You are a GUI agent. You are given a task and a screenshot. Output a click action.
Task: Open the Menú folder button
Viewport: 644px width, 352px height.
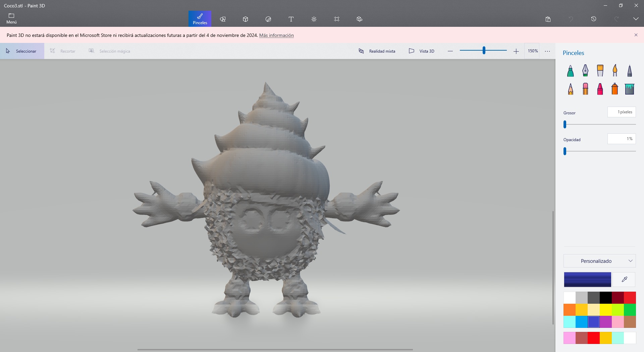click(x=11, y=19)
